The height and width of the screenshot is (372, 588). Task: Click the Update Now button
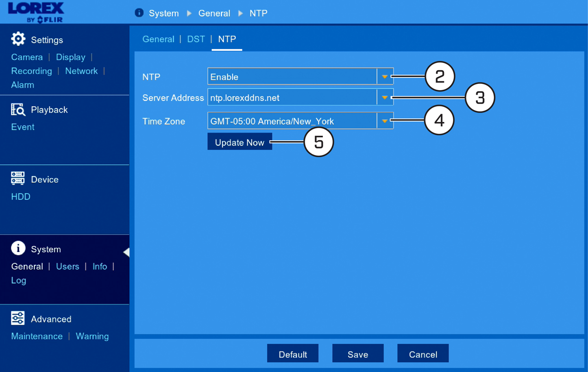pos(240,142)
